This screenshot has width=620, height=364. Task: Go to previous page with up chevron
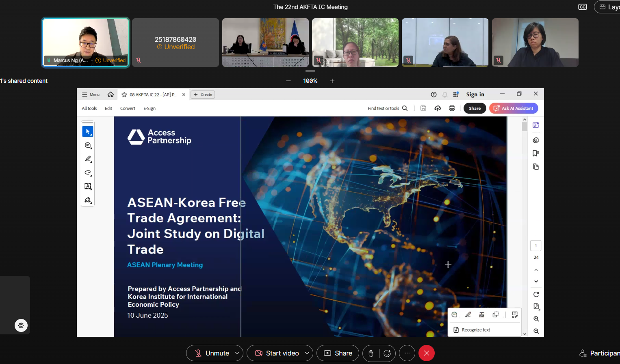(x=536, y=270)
